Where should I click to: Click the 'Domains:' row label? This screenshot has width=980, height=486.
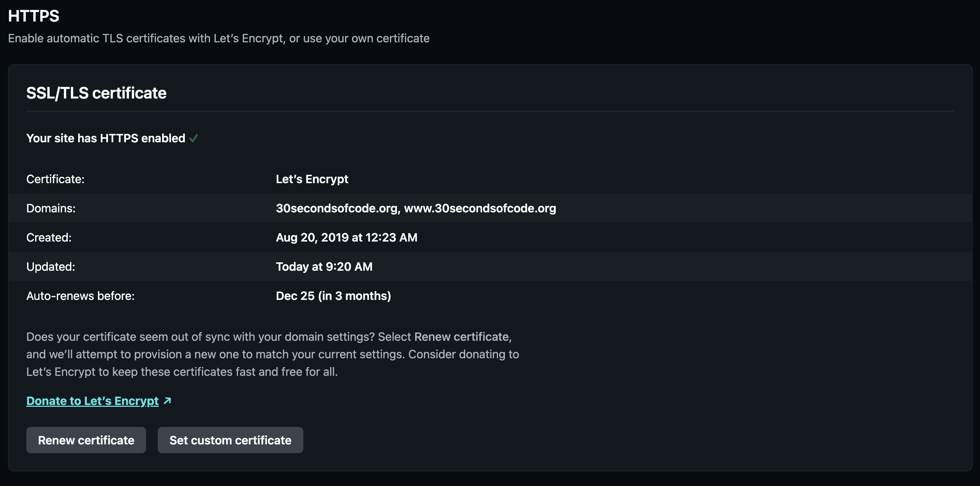pos(51,208)
